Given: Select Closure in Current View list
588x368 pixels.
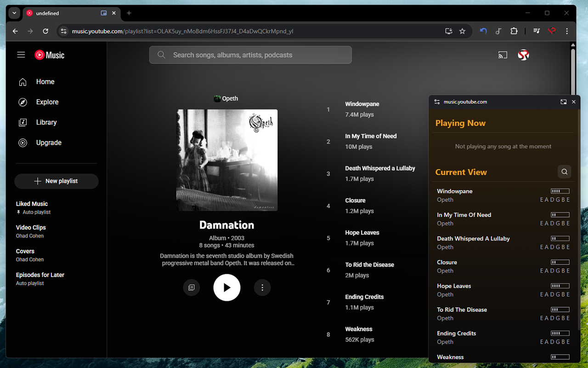Looking at the screenshot, I should 503,266.
